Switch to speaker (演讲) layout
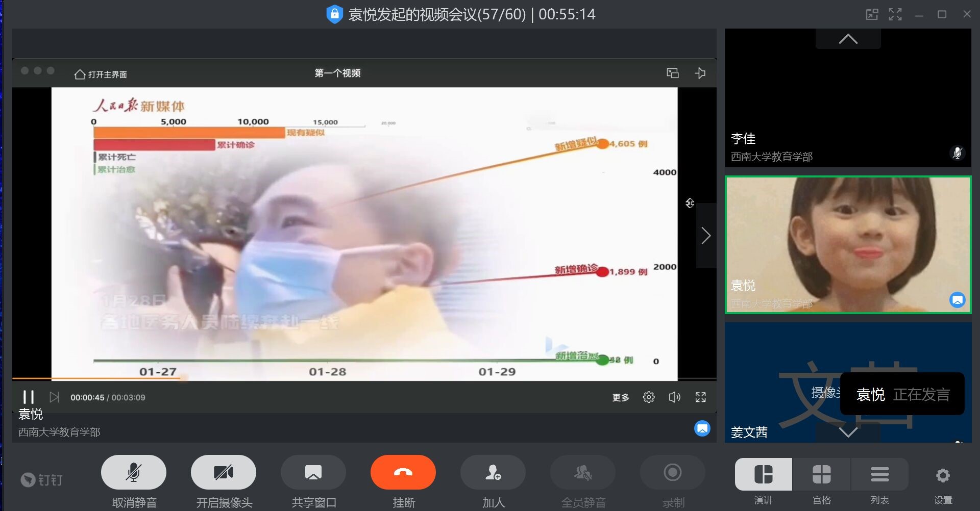Image resolution: width=980 pixels, height=511 pixels. coord(763,475)
